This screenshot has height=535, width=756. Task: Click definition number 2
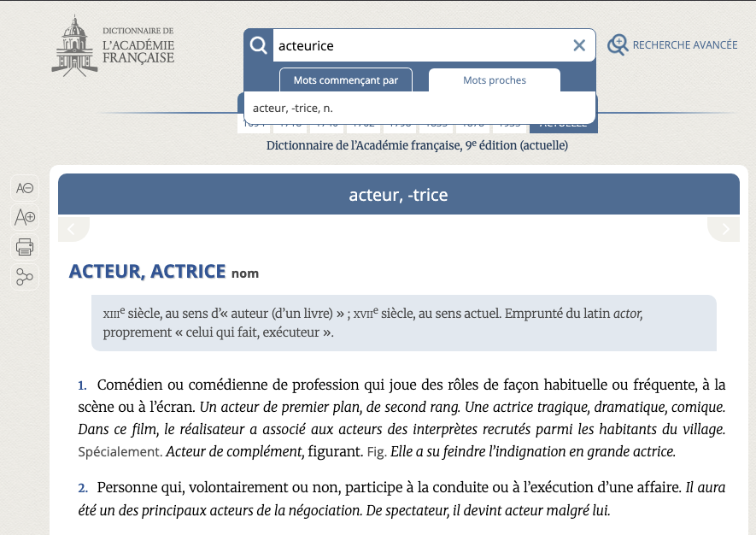(x=83, y=488)
